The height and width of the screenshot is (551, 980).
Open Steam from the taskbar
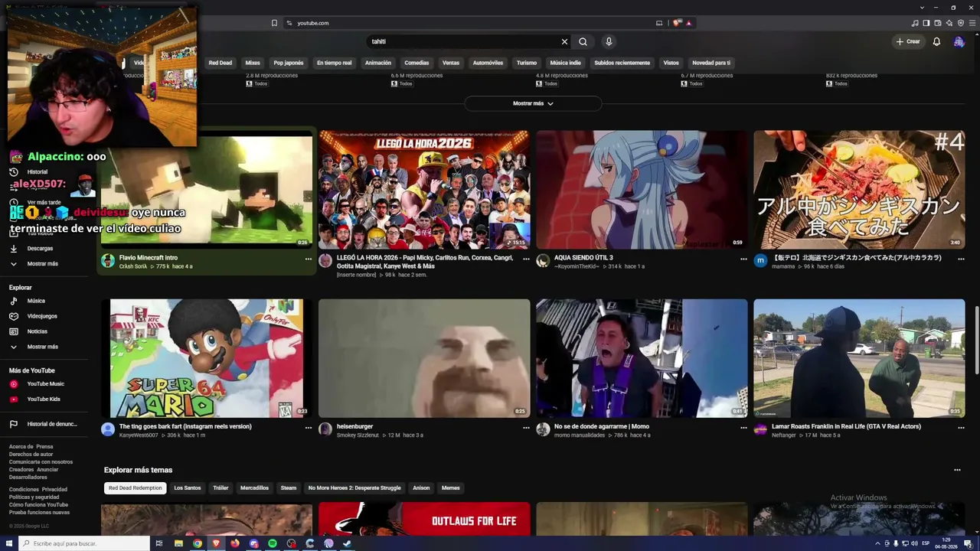click(x=348, y=543)
